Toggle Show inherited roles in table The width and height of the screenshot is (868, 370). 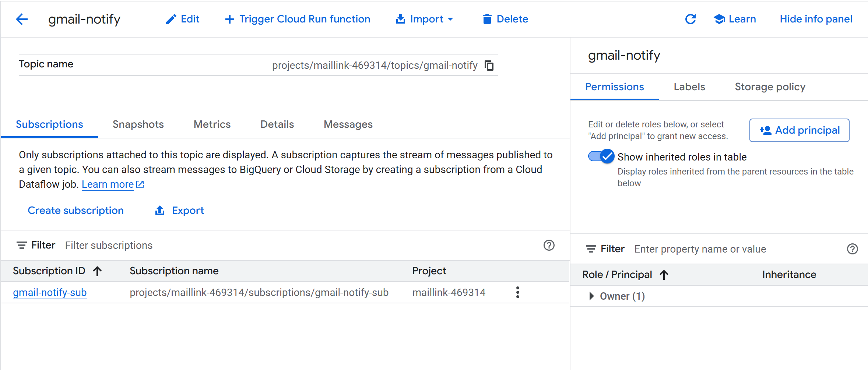601,156
